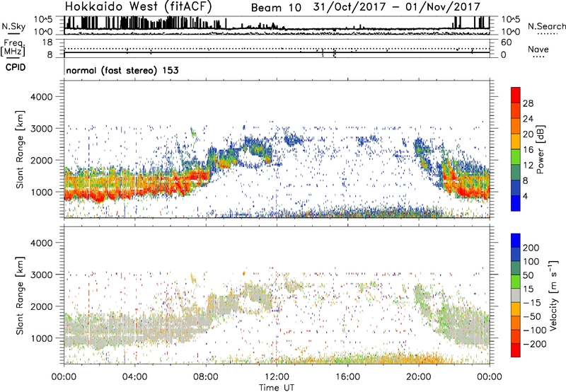The image size is (566, 392).
Task: Click the '4' tick on the power colorbar
Action: (x=526, y=197)
